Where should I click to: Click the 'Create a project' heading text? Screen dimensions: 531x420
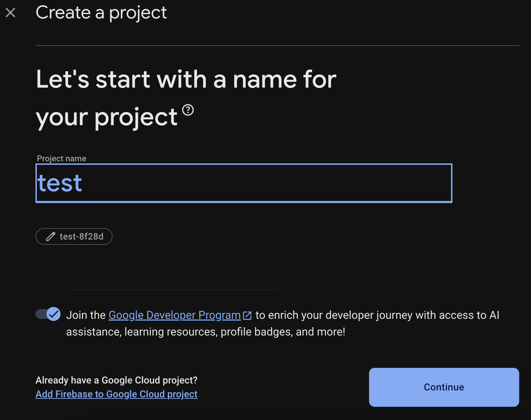[x=101, y=13]
